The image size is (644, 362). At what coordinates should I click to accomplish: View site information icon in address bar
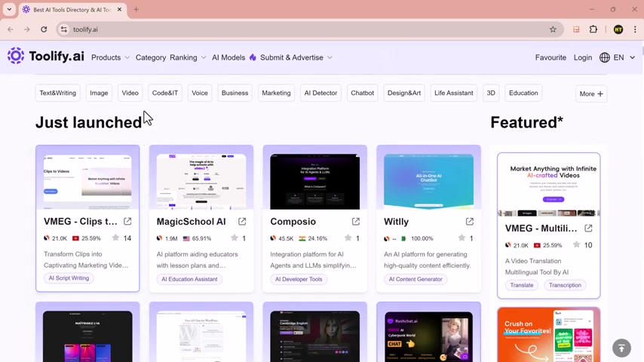point(63,29)
